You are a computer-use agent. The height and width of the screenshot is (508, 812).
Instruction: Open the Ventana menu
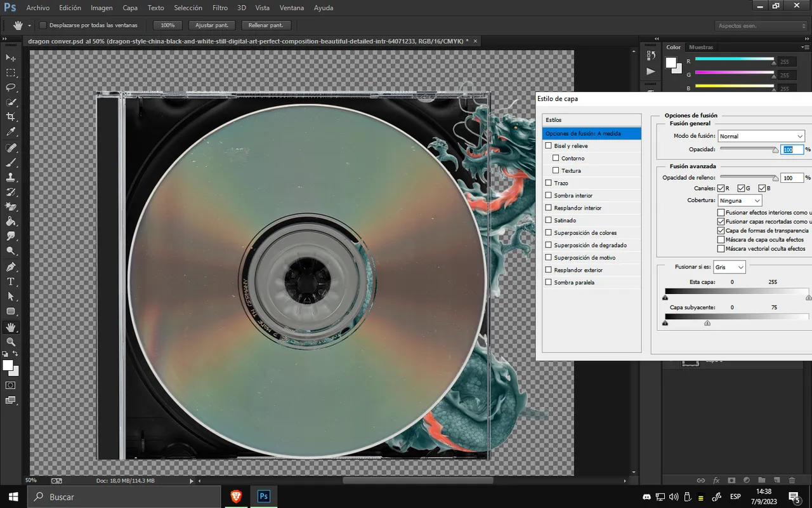[x=291, y=8]
